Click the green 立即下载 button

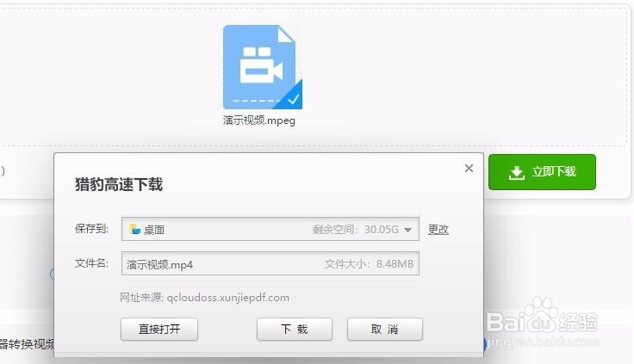coord(542,172)
